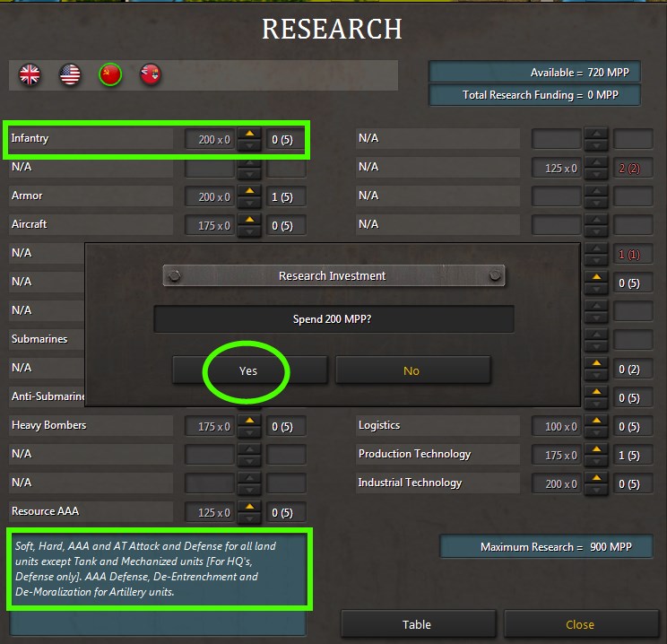Increase Production Technology research investment
667x644 pixels.
pyautogui.click(x=597, y=449)
